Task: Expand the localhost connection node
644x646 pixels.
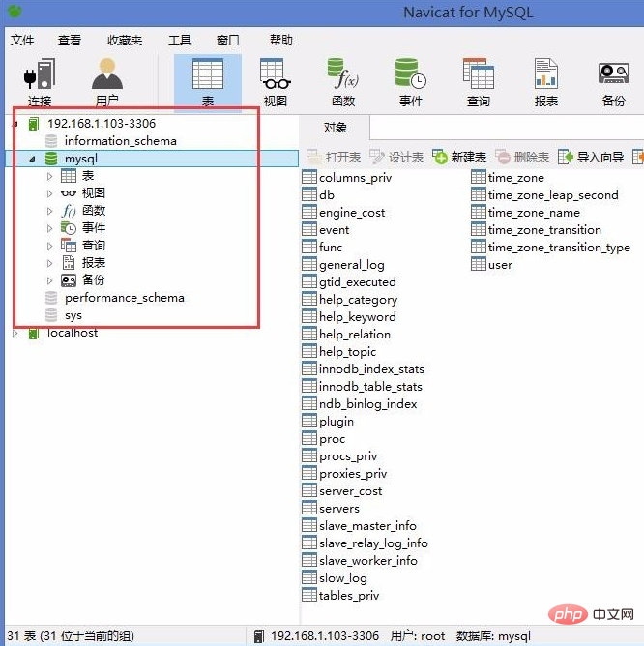Action: (x=15, y=333)
